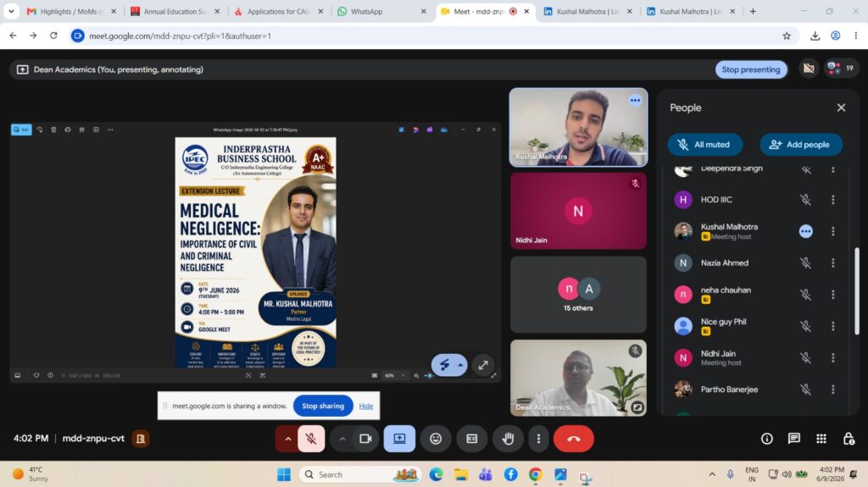Open meeting details info icon
This screenshot has width=868, height=487.
(x=766, y=439)
